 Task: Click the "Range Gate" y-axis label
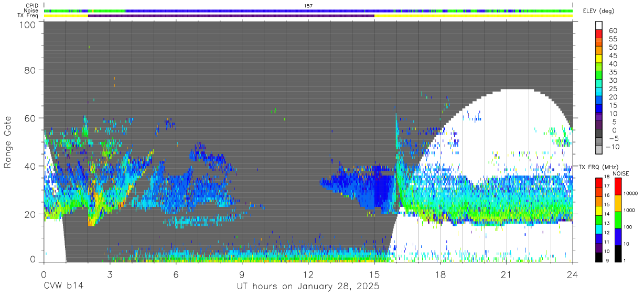8,142
